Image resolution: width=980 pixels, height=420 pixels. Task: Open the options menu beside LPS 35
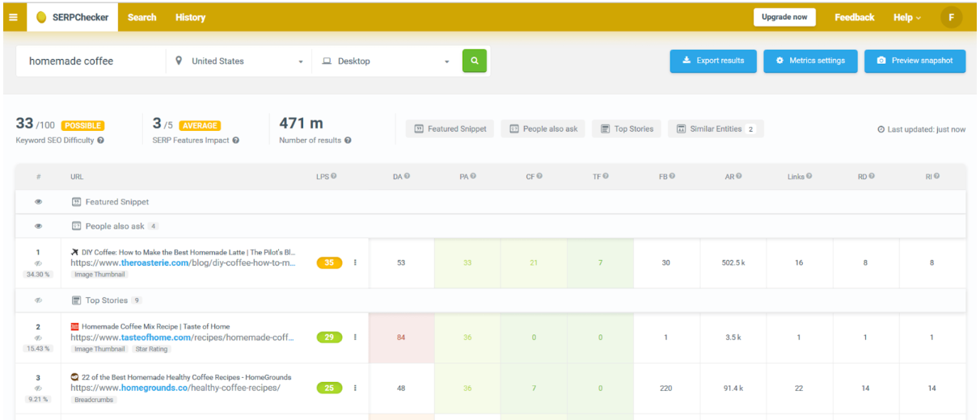355,262
